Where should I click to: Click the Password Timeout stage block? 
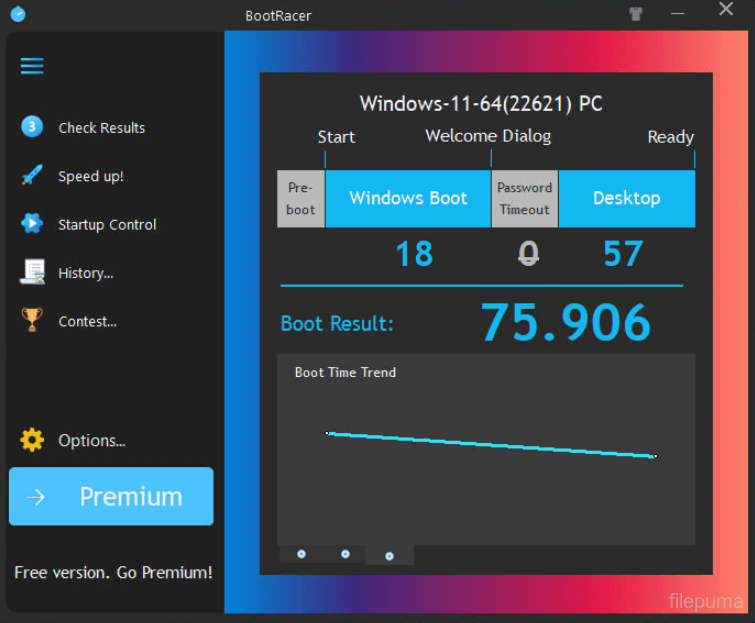tap(524, 198)
